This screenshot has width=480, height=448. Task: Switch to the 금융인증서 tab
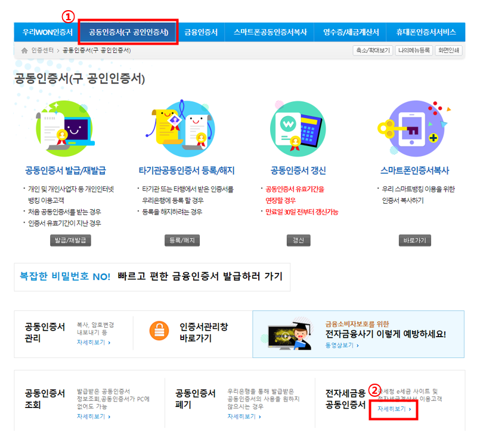[201, 32]
